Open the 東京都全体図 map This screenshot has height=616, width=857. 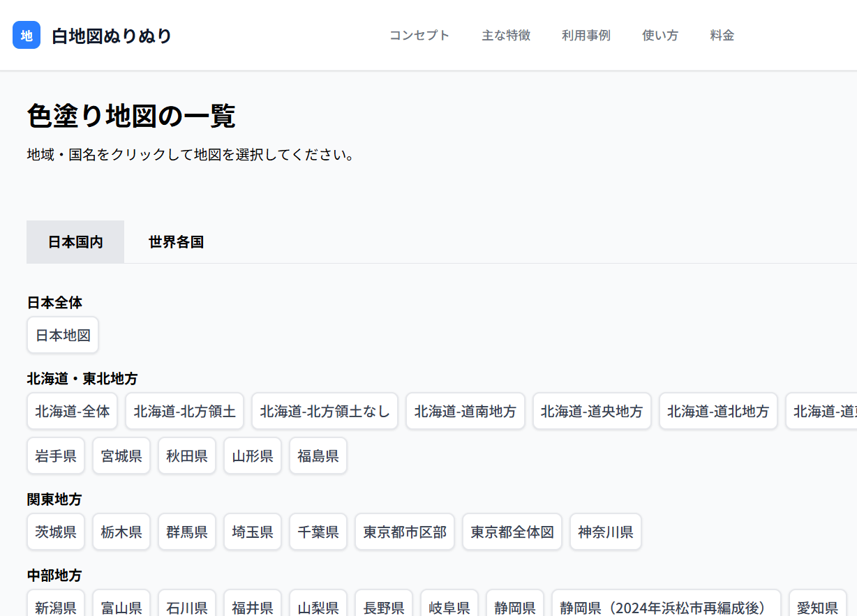512,532
